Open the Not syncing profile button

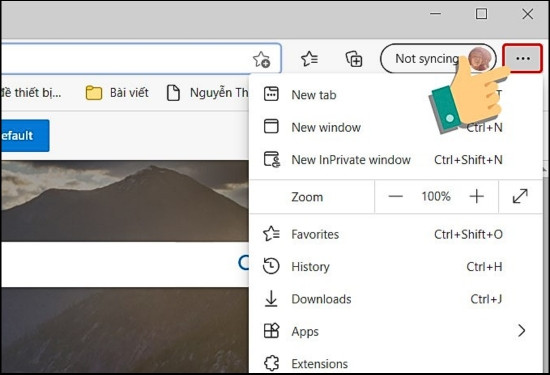tap(438, 59)
